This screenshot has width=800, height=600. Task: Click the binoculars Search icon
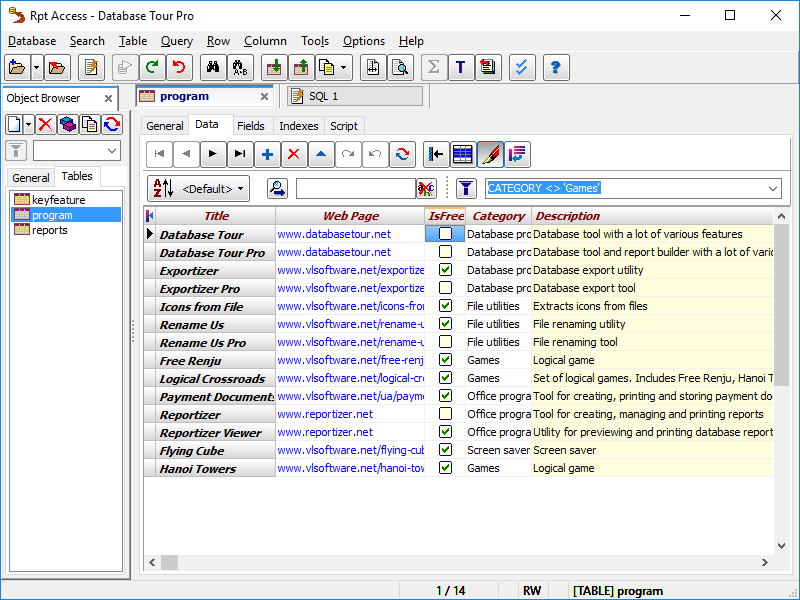[x=212, y=68]
